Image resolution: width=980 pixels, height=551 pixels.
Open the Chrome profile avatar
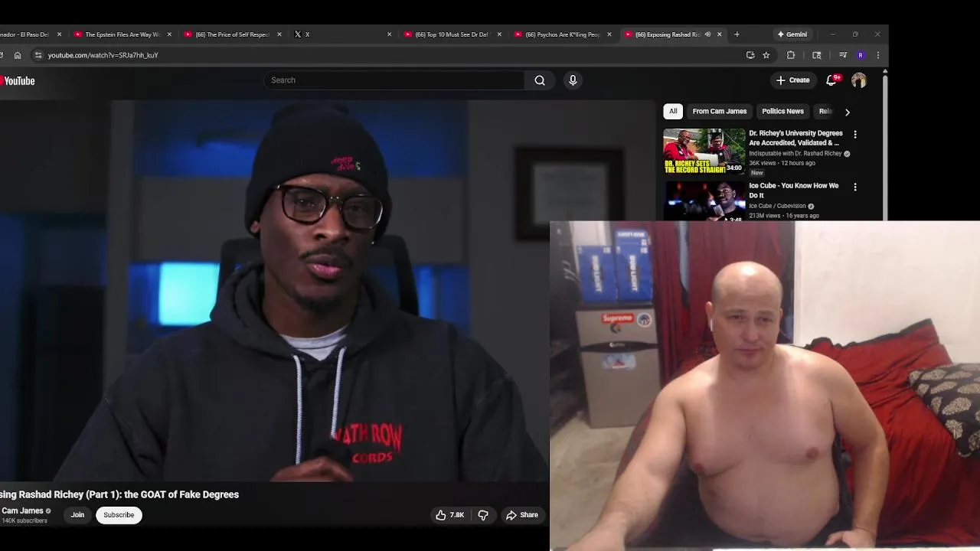click(x=861, y=55)
